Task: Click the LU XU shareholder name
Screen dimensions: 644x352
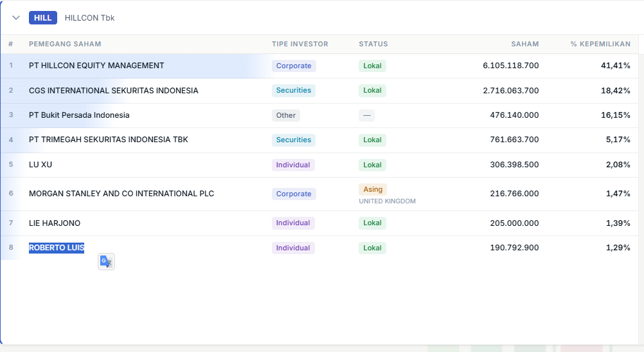Action: (x=40, y=165)
